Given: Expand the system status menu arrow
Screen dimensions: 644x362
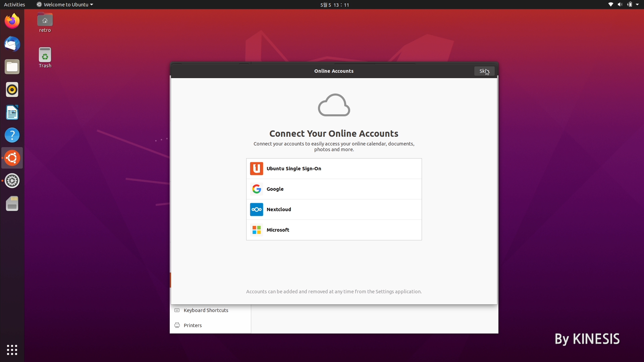Looking at the screenshot, I should click(x=637, y=5).
